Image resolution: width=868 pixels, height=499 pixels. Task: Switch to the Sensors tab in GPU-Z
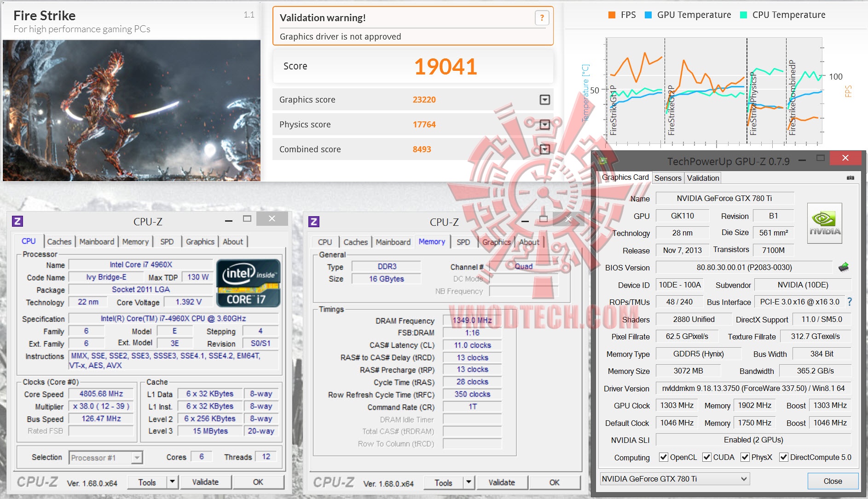pos(668,178)
